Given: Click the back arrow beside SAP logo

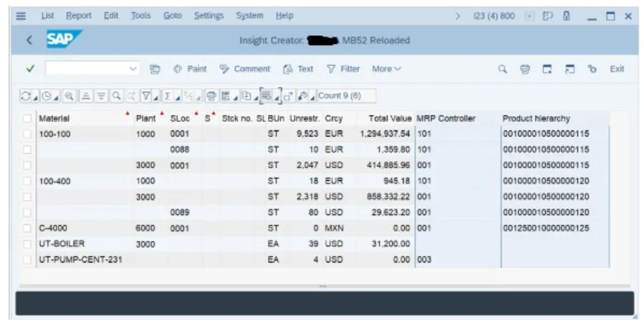Looking at the screenshot, I should [29, 40].
